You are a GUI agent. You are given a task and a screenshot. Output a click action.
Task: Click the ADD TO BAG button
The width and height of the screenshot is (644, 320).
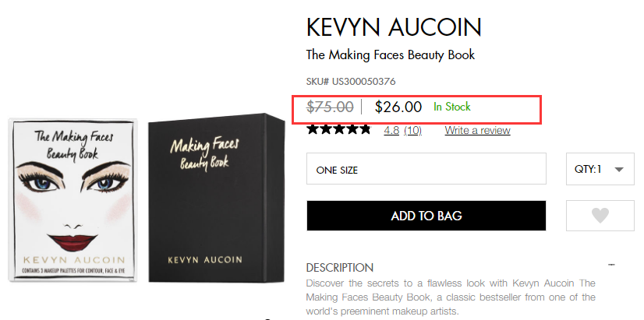426,216
